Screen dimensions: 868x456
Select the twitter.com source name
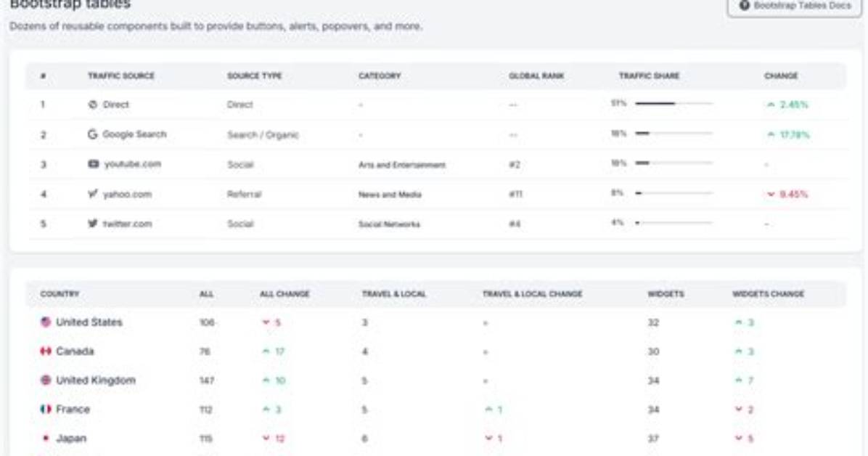(127, 224)
